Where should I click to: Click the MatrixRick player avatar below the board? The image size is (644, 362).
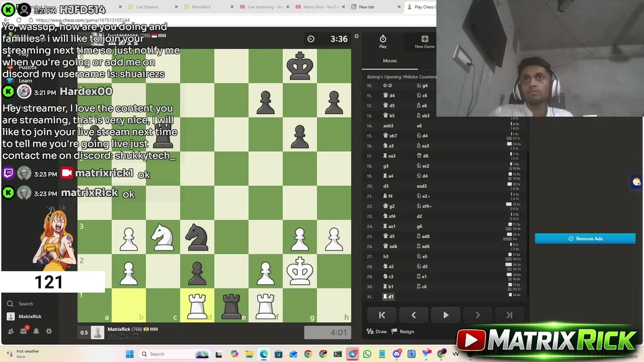click(x=98, y=332)
